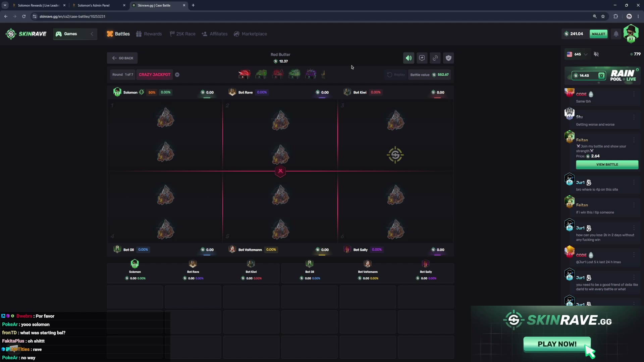
Task: Open the Affiliates tab
Action: pyautogui.click(x=215, y=34)
